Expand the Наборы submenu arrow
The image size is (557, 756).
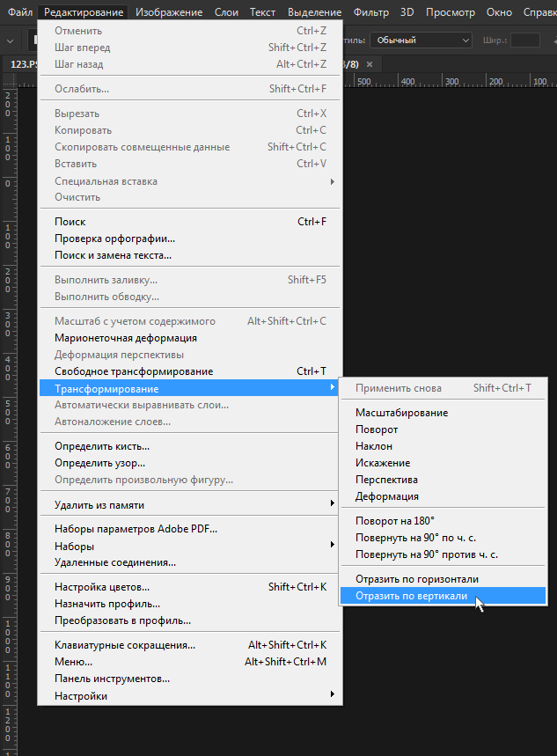click(333, 545)
